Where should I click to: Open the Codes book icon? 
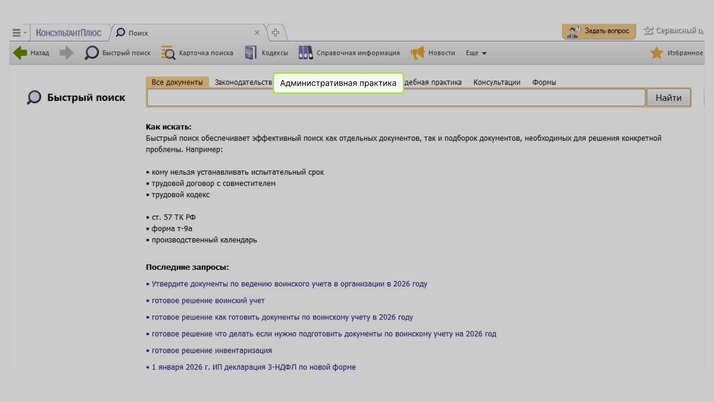251,53
